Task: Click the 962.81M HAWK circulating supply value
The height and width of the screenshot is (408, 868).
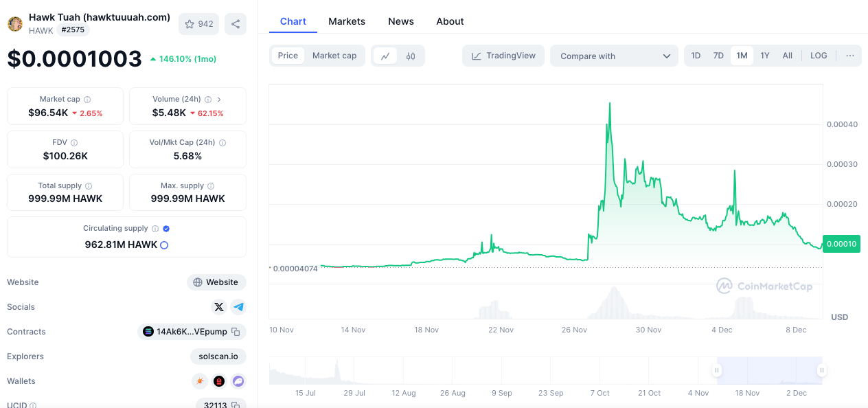Action: (121, 245)
